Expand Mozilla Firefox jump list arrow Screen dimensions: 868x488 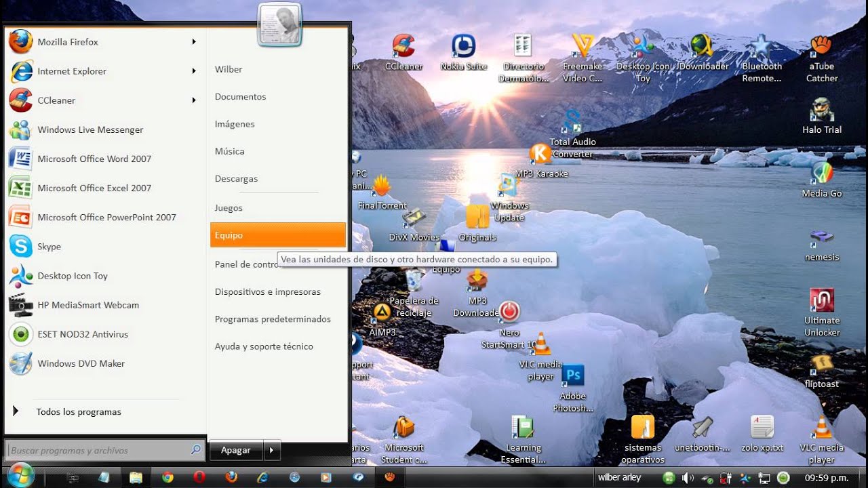194,42
